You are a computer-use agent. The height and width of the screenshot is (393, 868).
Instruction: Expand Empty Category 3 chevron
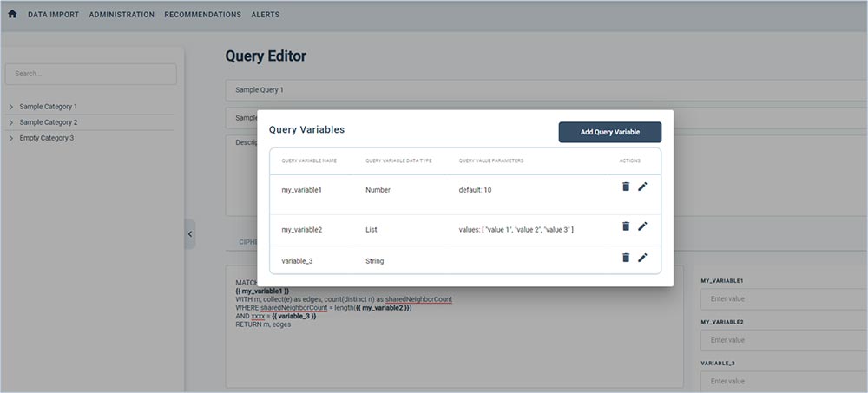click(x=11, y=139)
